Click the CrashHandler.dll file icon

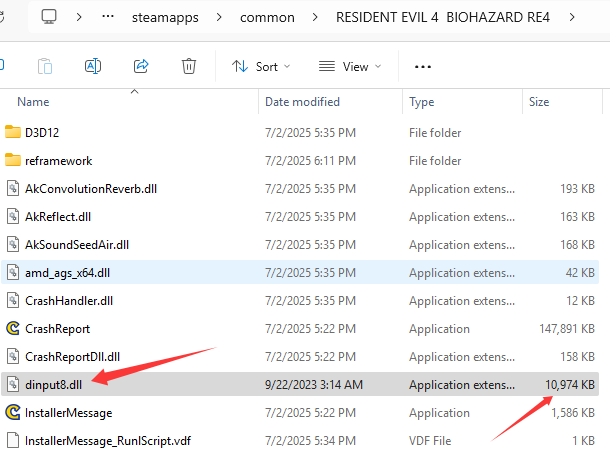13,301
